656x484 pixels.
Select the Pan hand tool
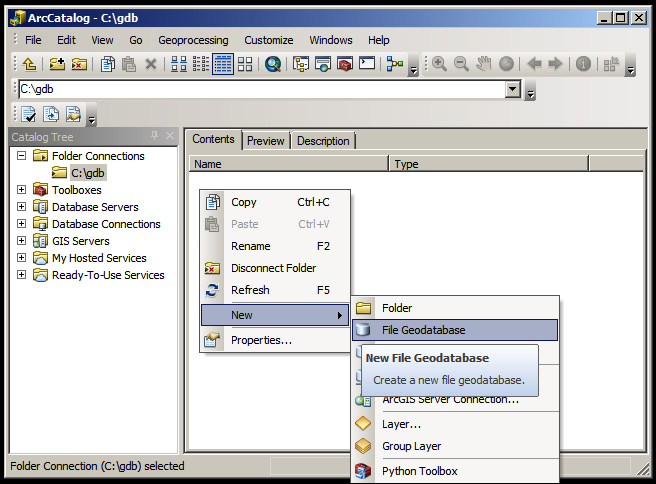tap(484, 64)
